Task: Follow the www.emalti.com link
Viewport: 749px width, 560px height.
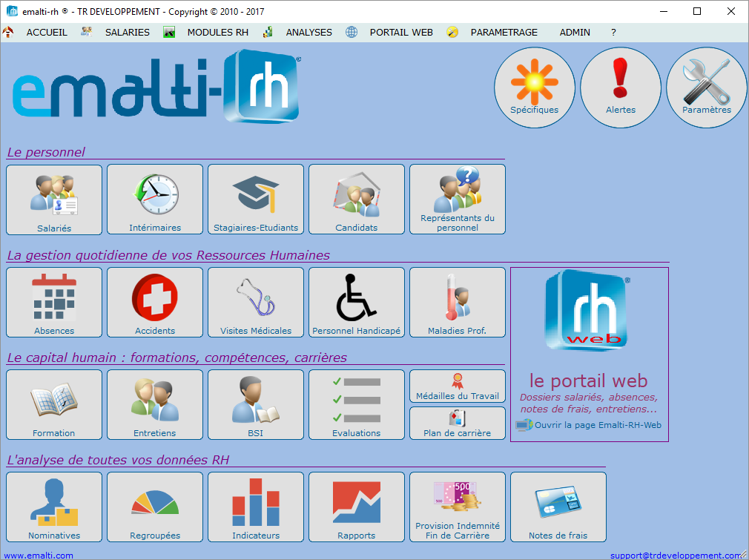Action: coord(39,556)
